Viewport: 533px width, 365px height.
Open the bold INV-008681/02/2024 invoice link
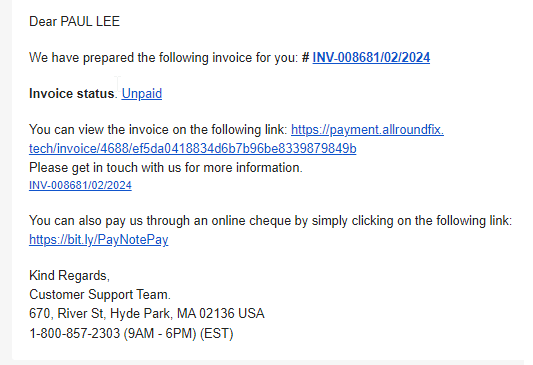371,57
